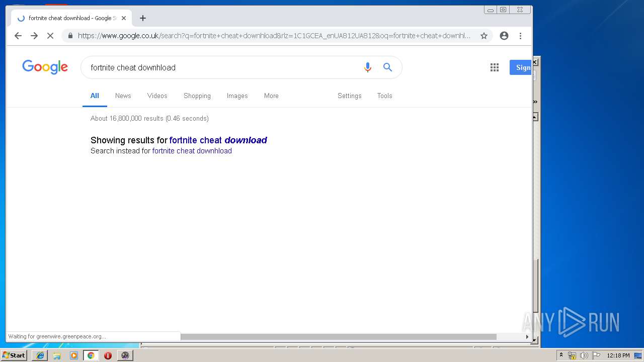Switch to the Shopping tab
The image size is (644, 362).
(x=197, y=96)
